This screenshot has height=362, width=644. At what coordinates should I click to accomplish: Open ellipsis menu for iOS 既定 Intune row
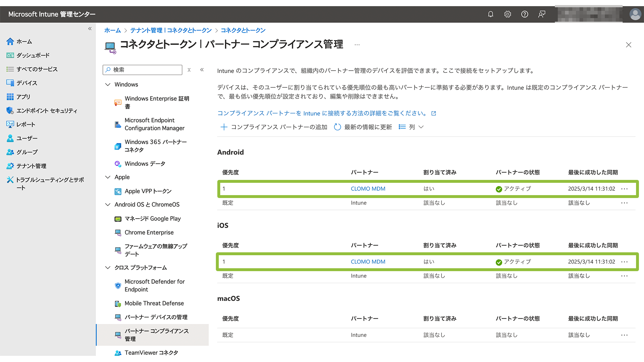[x=624, y=276]
